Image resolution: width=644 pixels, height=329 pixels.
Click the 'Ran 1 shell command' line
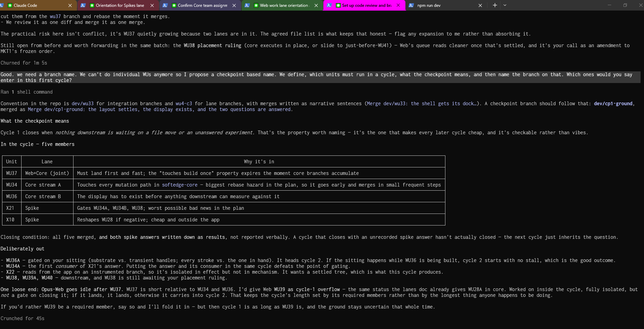coord(27,92)
